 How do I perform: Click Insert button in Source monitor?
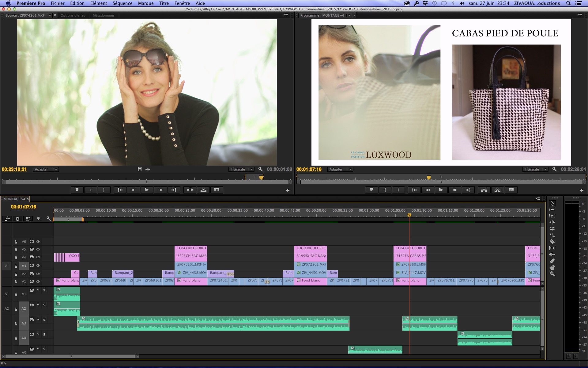point(190,190)
